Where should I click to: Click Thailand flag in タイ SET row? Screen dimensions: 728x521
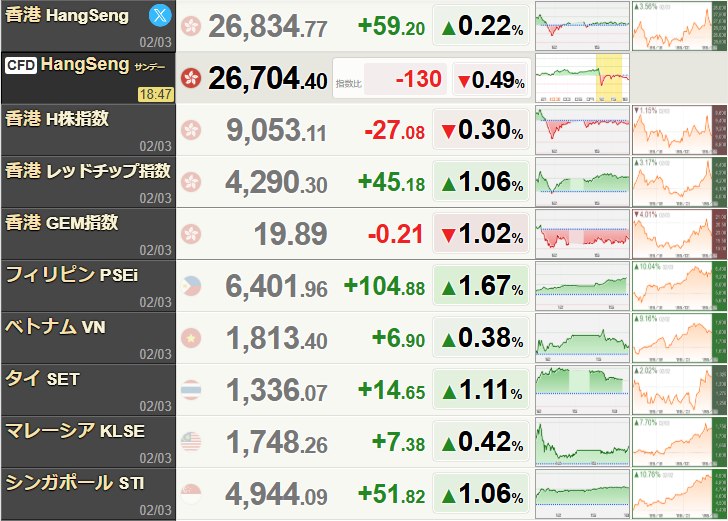191,390
